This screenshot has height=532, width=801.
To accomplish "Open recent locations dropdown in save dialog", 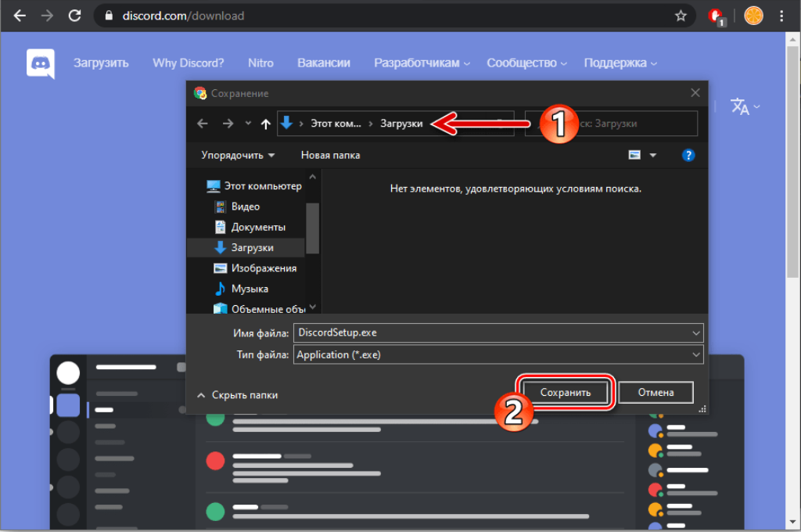I will click(x=248, y=123).
